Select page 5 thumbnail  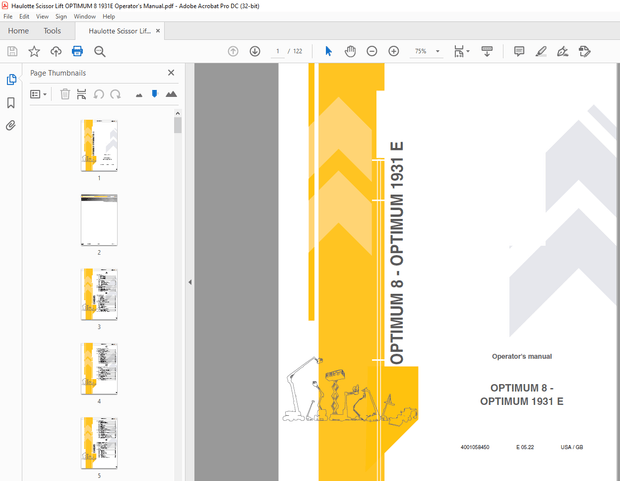click(99, 443)
